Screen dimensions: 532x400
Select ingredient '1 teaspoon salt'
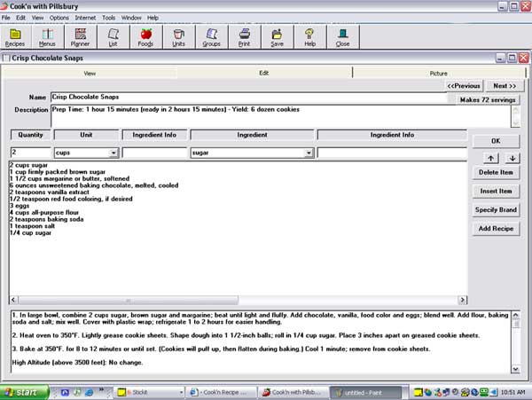pos(32,226)
